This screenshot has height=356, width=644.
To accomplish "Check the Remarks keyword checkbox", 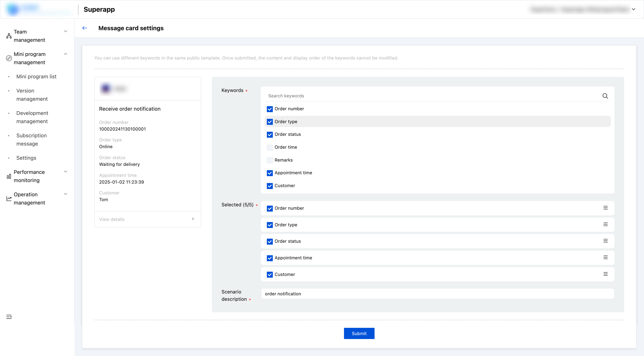I will point(269,160).
